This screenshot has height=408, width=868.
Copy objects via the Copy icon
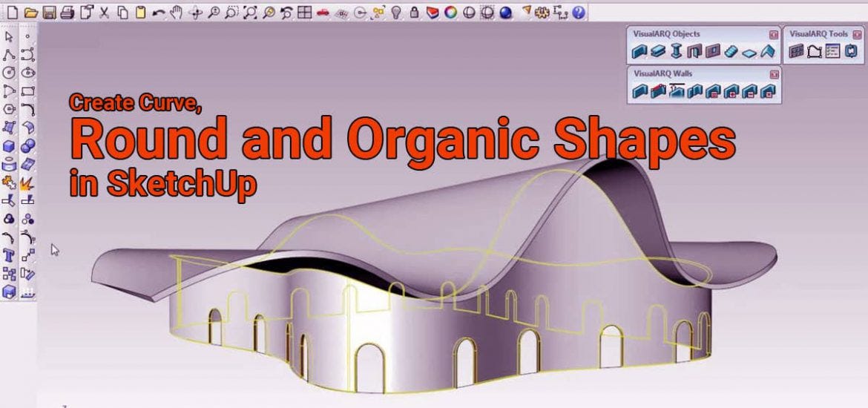pos(123,13)
